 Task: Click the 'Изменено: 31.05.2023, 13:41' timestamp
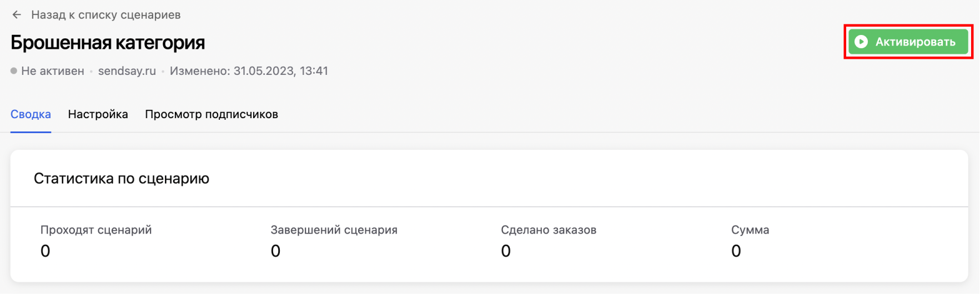pos(249,71)
